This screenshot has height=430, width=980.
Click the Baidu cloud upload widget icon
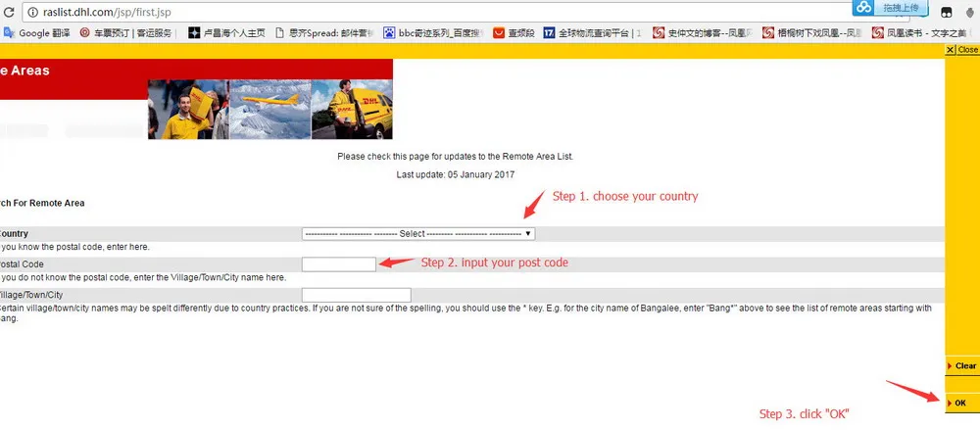coord(863,8)
